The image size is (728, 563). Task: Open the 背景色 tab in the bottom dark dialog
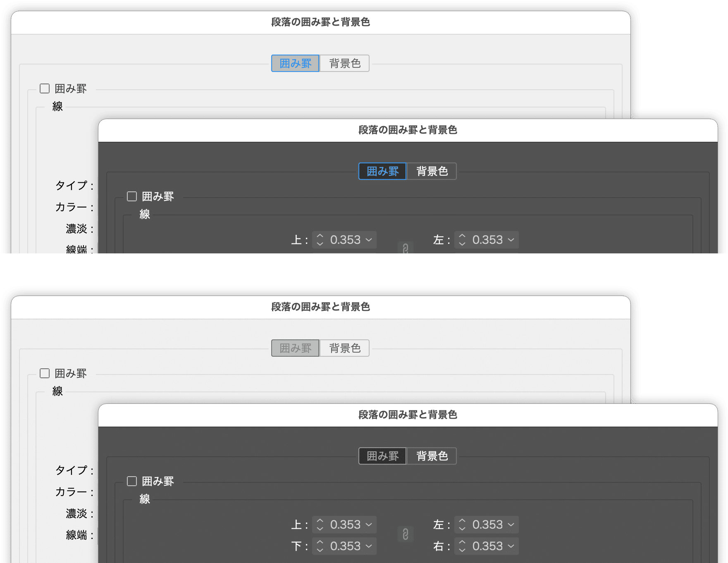[x=432, y=456]
